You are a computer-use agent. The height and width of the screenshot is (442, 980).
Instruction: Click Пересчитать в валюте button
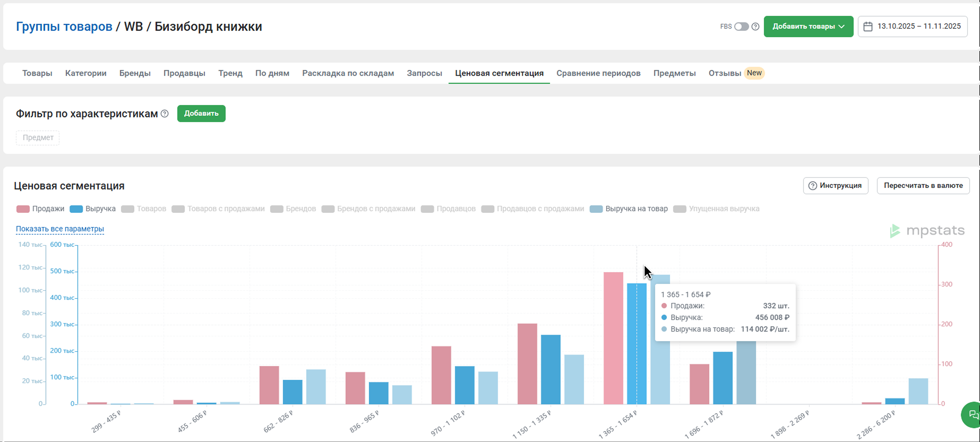pos(923,186)
